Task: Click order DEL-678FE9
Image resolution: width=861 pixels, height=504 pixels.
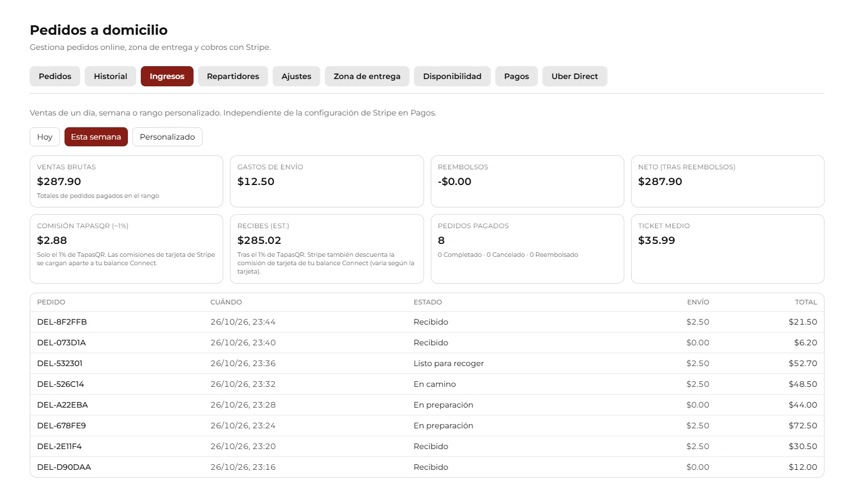Action: [x=61, y=426]
